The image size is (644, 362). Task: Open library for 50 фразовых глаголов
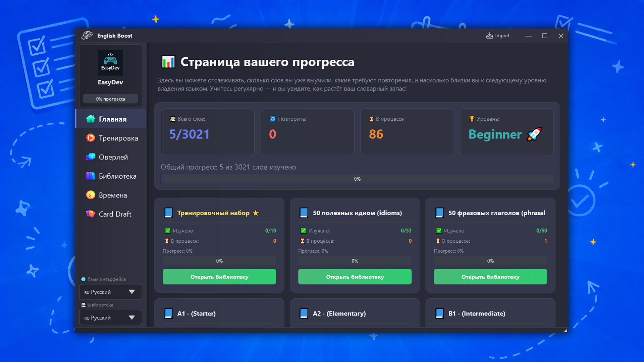tap(490, 277)
